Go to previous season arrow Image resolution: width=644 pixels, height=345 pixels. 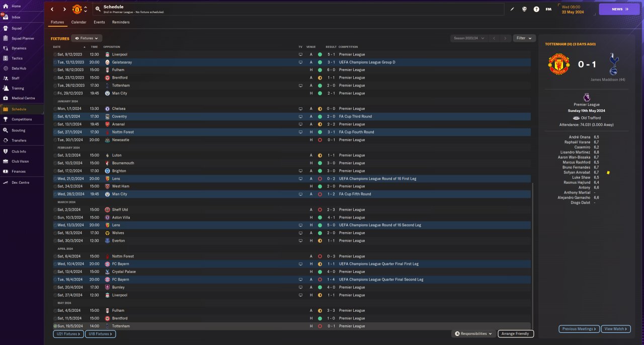(494, 38)
